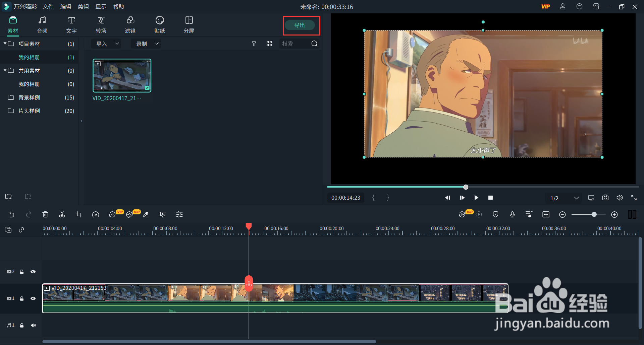Open the 编辑 menu
This screenshot has width=644, height=345.
(x=66, y=7)
